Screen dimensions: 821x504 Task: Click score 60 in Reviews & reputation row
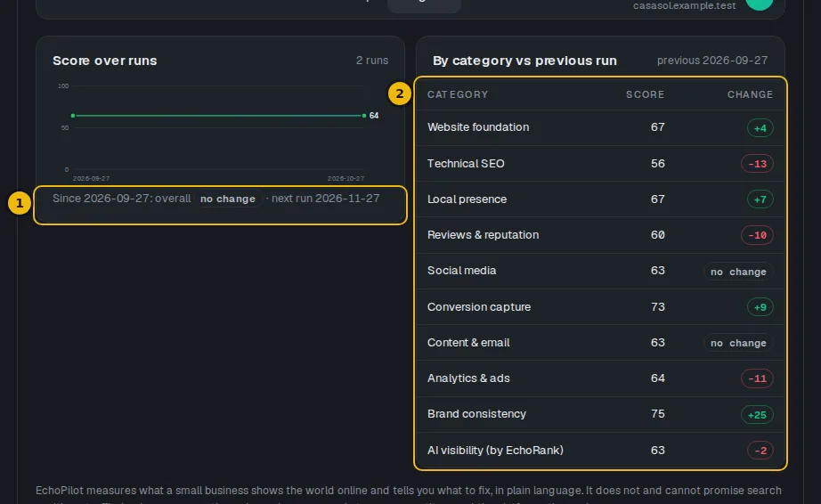[x=658, y=235]
